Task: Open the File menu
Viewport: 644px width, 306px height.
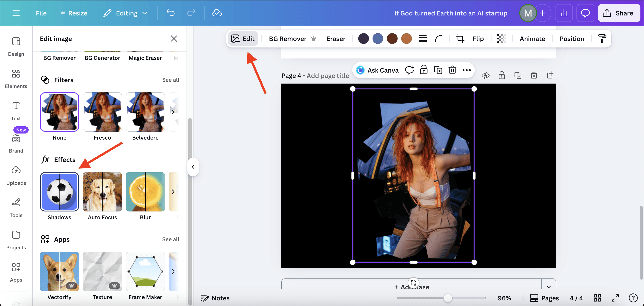Action: pyautogui.click(x=41, y=13)
